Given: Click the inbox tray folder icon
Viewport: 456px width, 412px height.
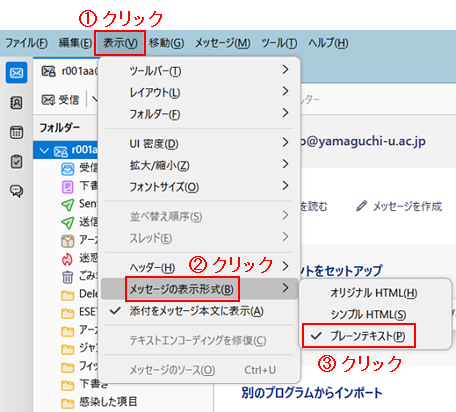Looking at the screenshot, I should (x=68, y=168).
